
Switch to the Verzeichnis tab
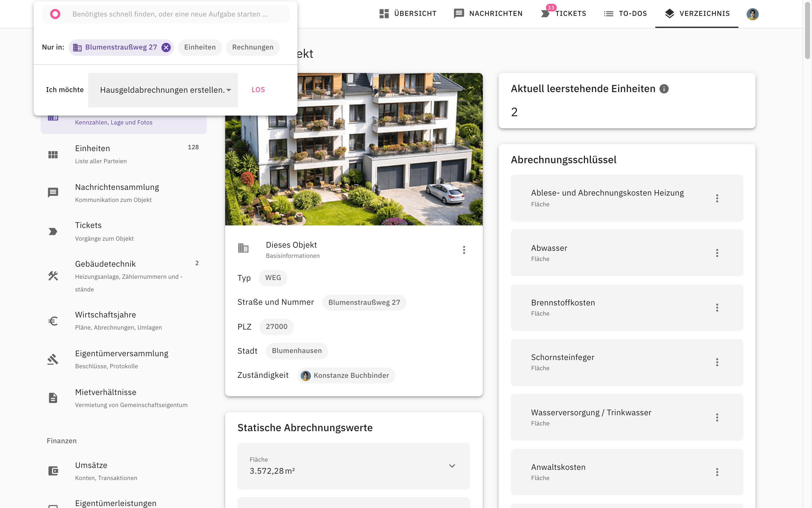(697, 14)
